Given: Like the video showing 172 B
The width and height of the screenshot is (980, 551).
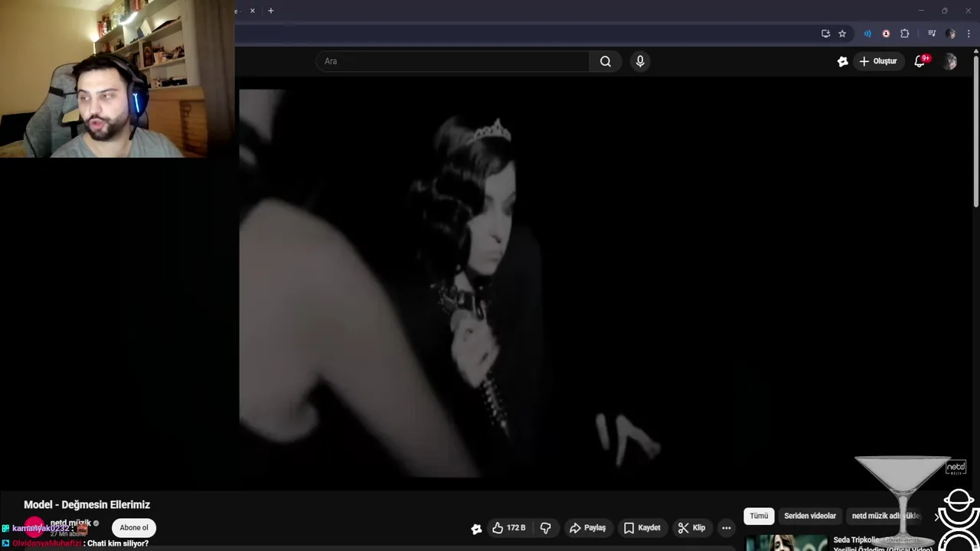Looking at the screenshot, I should click(508, 528).
